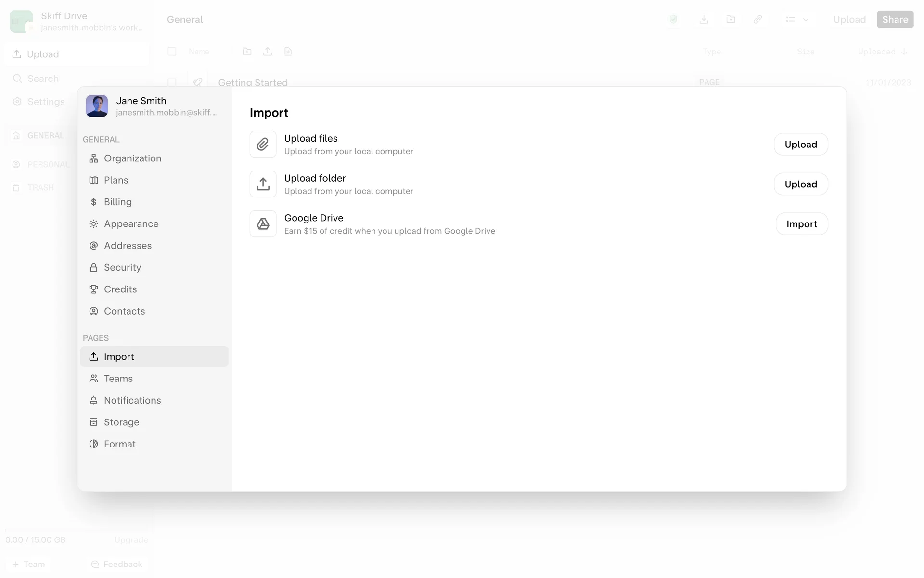
Task: Click the paperclip icon beside Upload files
Action: pos(263,144)
